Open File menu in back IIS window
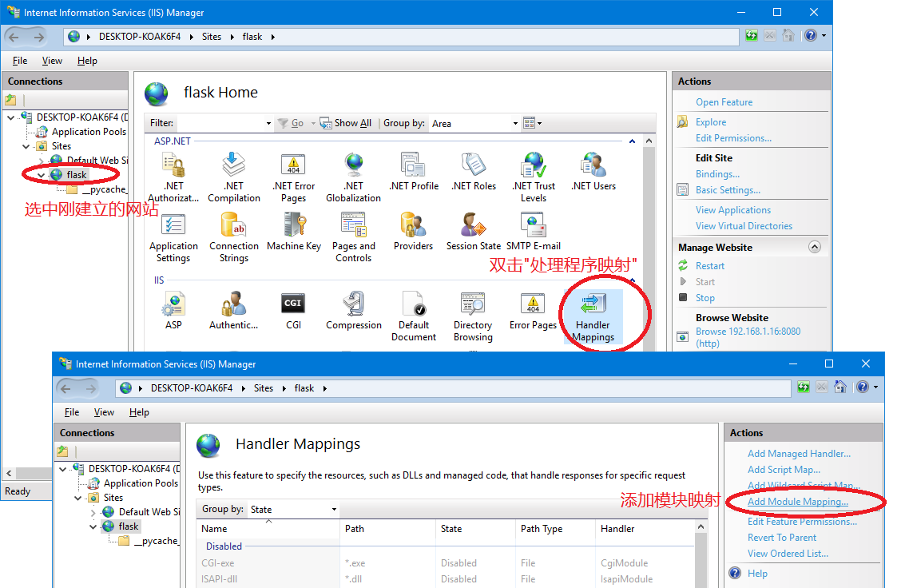Image resolution: width=909 pixels, height=588 pixels. (x=20, y=60)
